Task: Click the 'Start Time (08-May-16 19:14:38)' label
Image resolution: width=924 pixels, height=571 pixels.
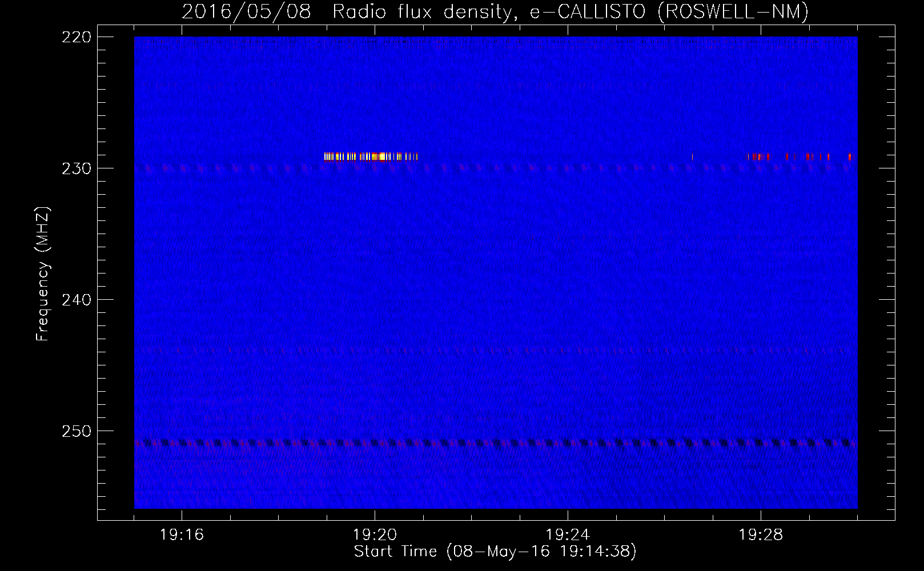Action: tap(495, 552)
